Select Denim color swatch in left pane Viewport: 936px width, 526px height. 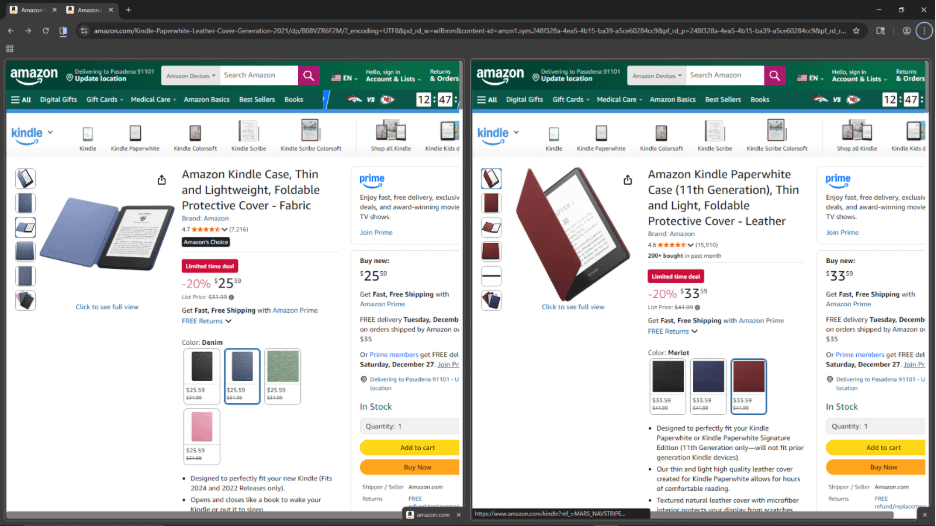[242, 376]
